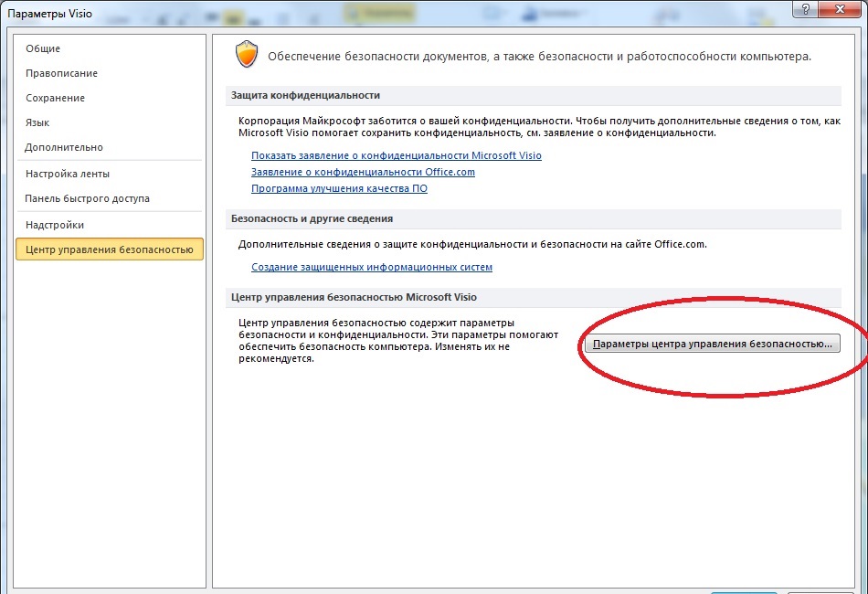Click the Параметры Visio title bar

[x=365, y=14]
